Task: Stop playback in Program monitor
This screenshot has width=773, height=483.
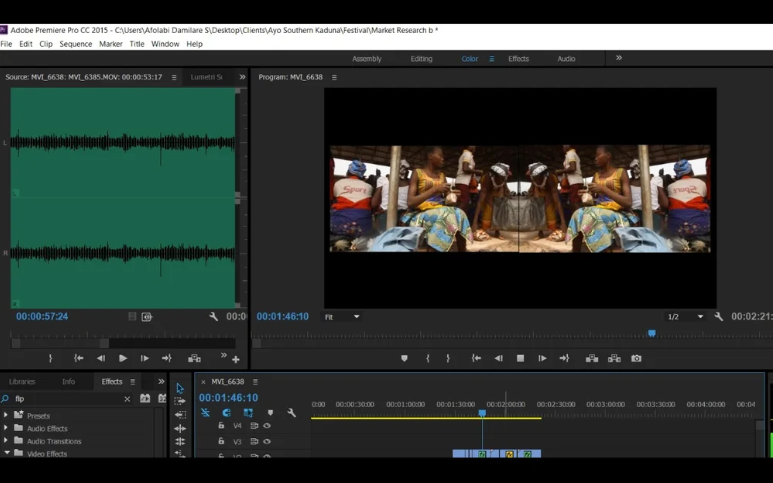Action: [520, 358]
